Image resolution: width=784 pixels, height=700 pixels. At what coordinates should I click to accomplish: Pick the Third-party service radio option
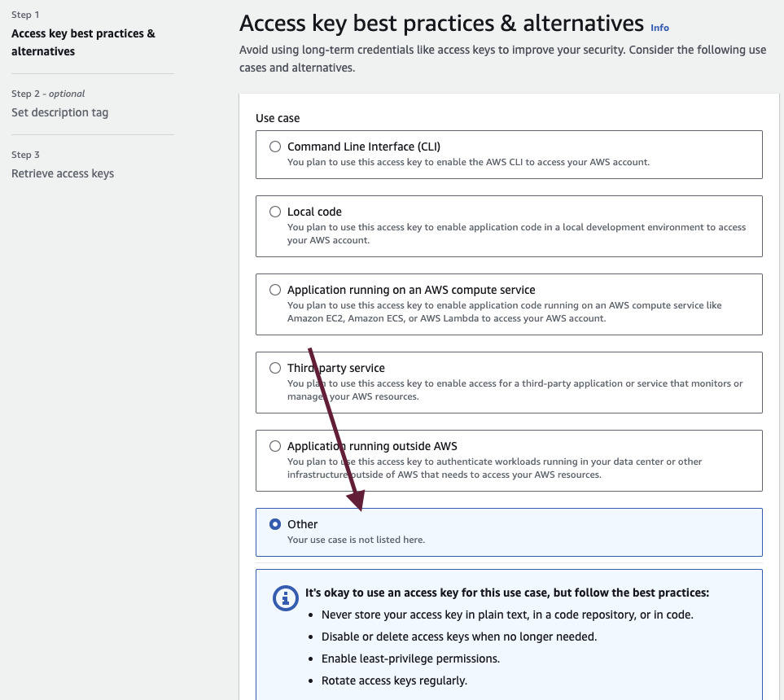[x=275, y=368]
